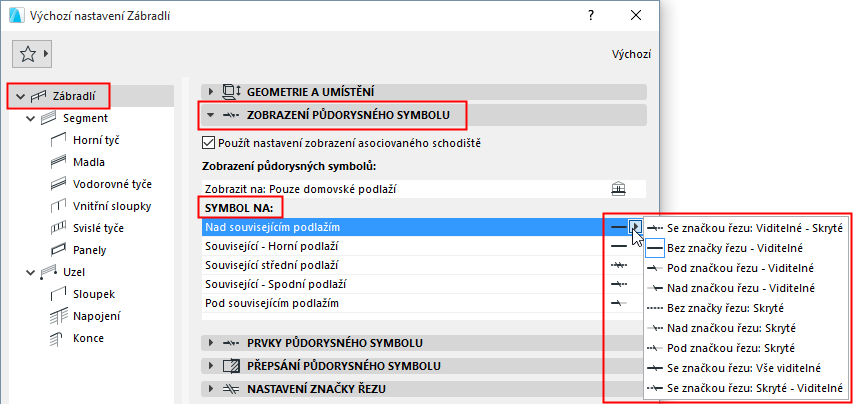Select Horní tyč in the tree
The image size is (853, 404).
coord(96,140)
